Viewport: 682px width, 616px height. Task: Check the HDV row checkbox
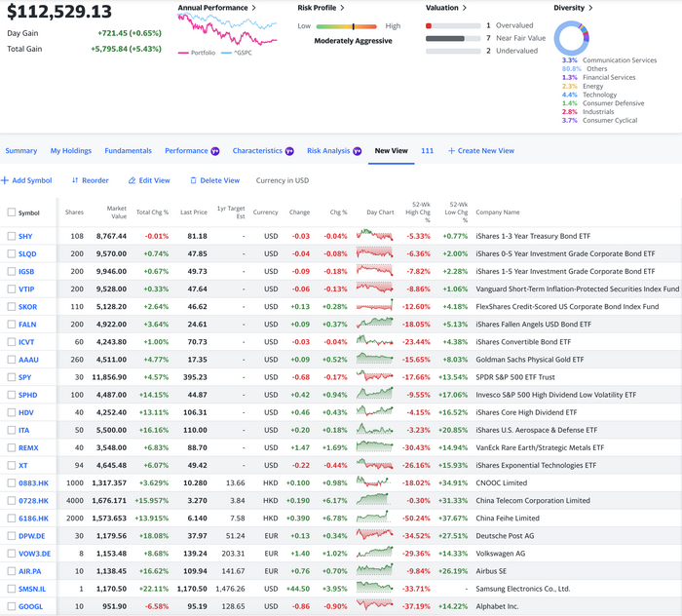click(x=12, y=412)
